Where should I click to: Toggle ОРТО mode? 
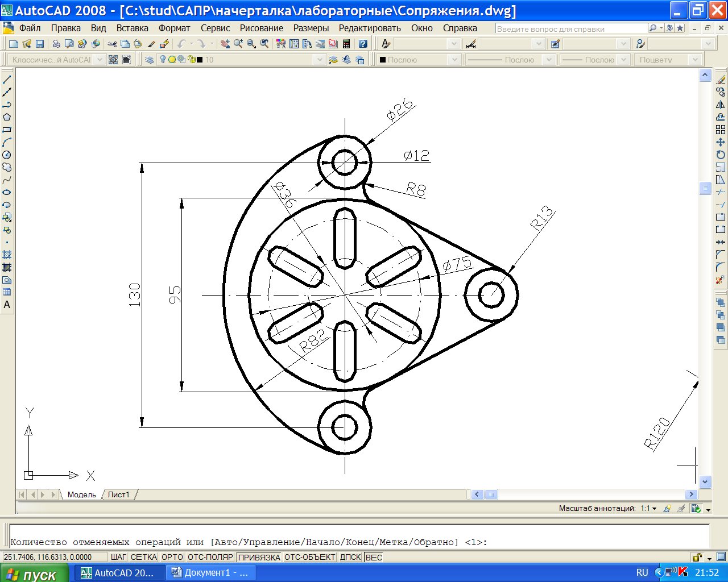172,557
